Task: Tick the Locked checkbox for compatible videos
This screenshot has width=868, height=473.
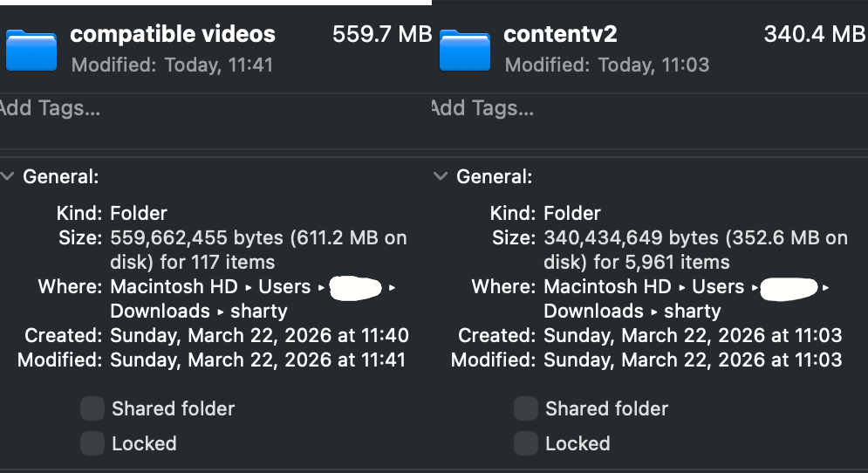Action: pos(92,443)
